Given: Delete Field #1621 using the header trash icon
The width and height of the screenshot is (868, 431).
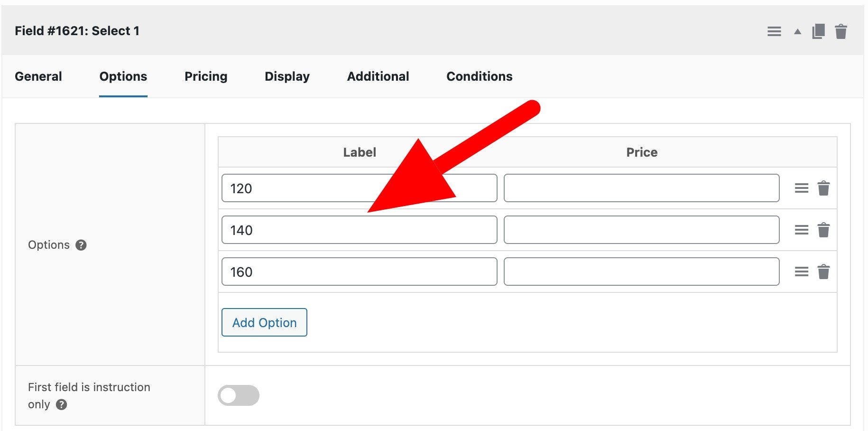Looking at the screenshot, I should 841,31.
